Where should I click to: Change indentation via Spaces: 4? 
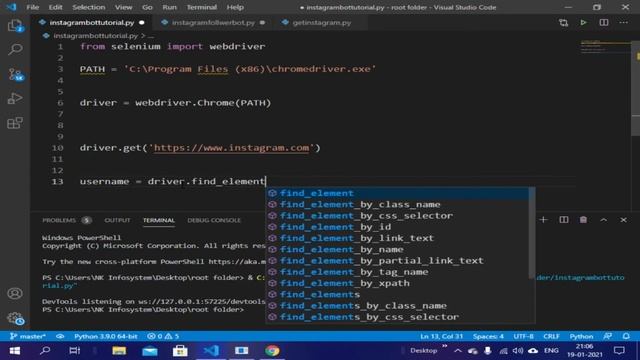click(x=488, y=336)
